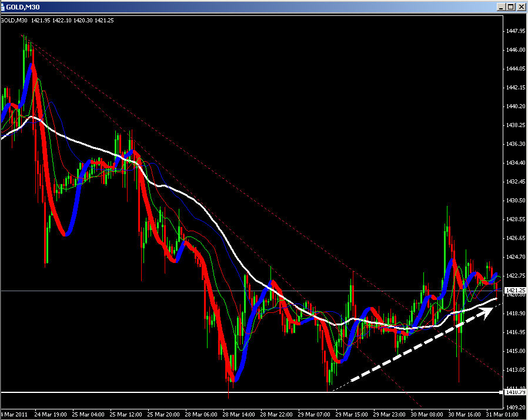528x420 pixels.
Task: Click the open value 1421.95 in chart header
Action: pyautogui.click(x=41, y=21)
